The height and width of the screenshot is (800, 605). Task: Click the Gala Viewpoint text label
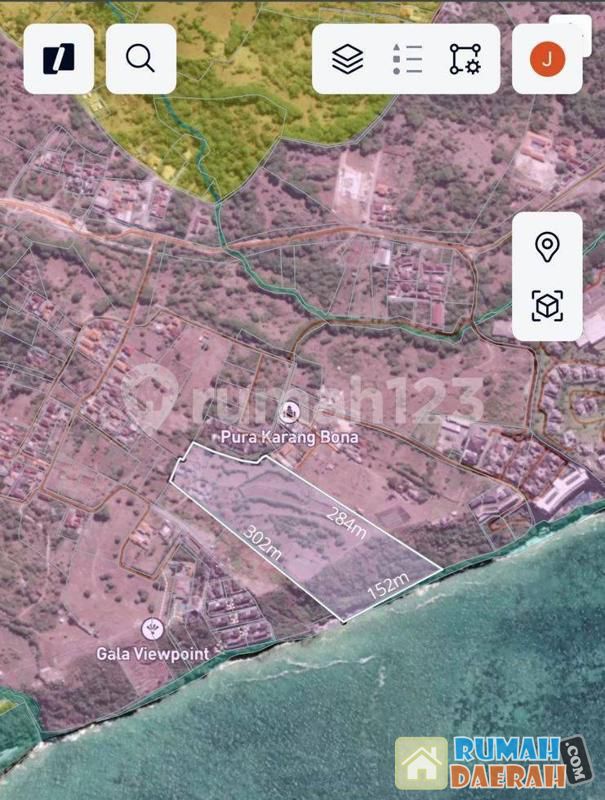coord(153,654)
